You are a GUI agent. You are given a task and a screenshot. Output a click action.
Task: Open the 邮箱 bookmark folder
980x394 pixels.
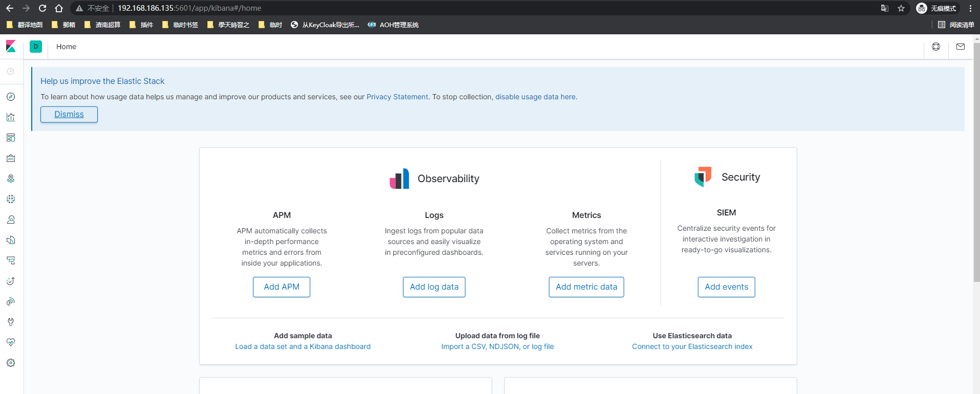[63, 25]
